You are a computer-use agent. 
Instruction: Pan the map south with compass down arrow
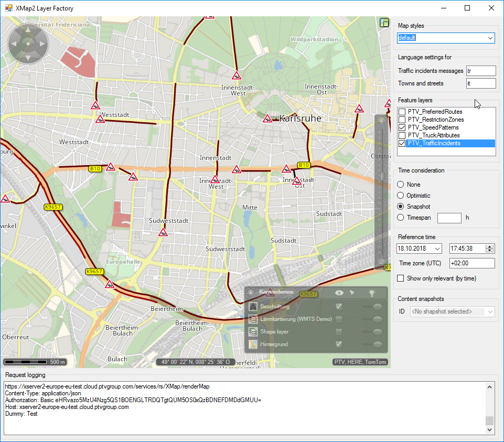coord(28,58)
